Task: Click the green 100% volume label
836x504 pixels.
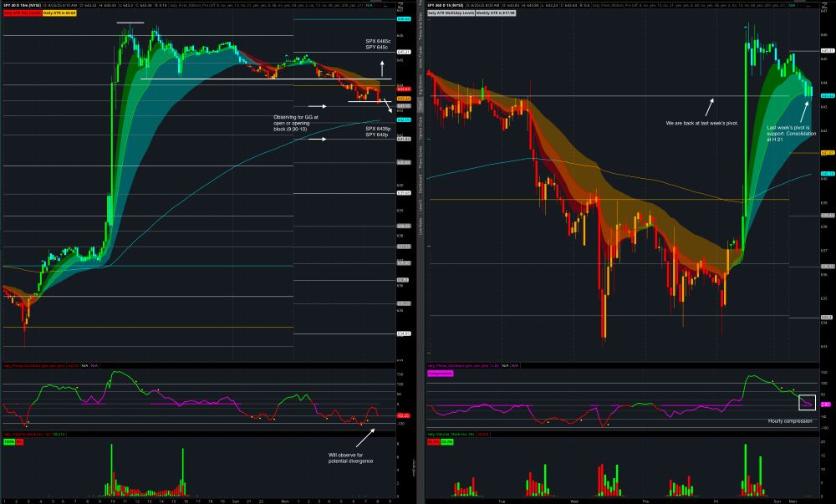Action: pyautogui.click(x=9, y=441)
